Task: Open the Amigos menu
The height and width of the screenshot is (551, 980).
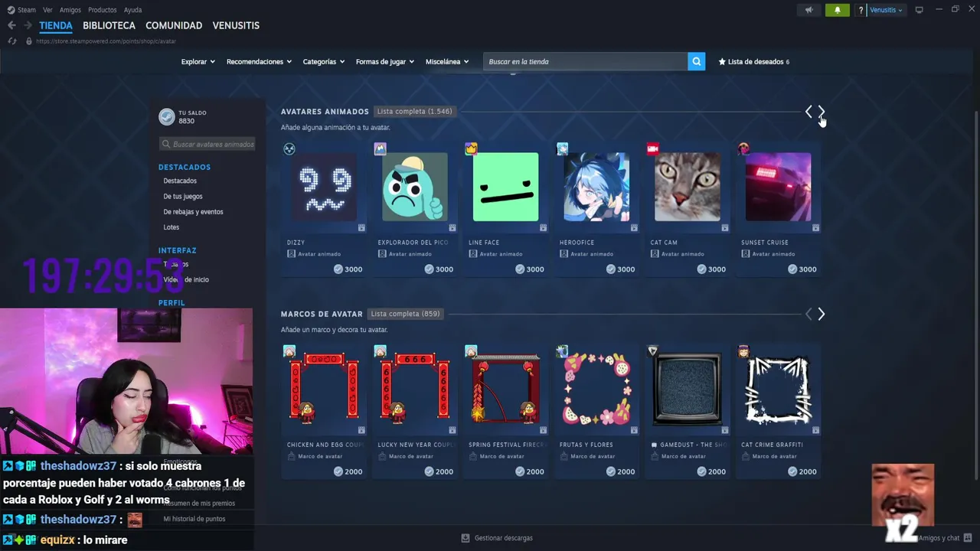Action: 70,10
